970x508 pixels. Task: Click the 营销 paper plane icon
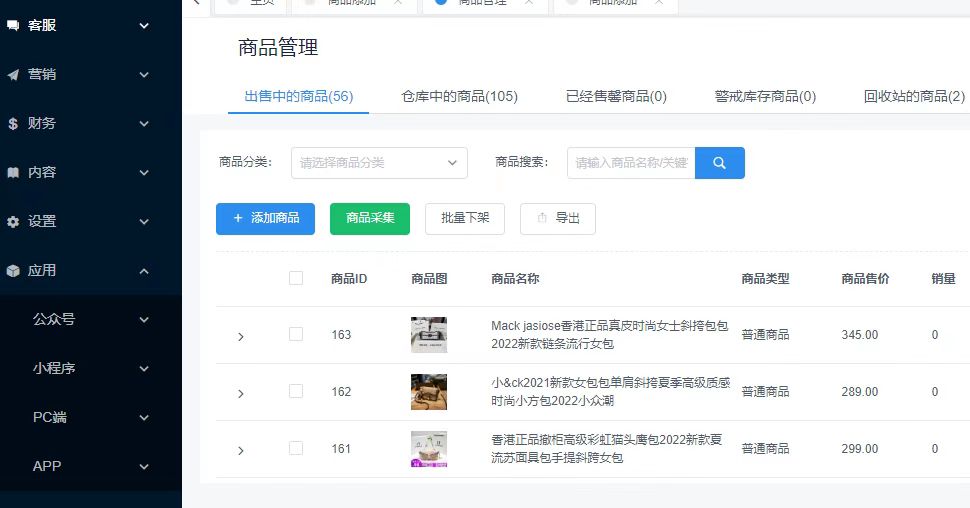click(13, 75)
